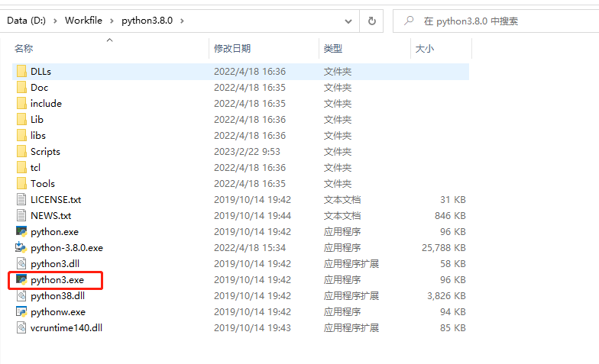Select the pythonw.exe file name
This screenshot has height=364, width=599.
point(58,312)
